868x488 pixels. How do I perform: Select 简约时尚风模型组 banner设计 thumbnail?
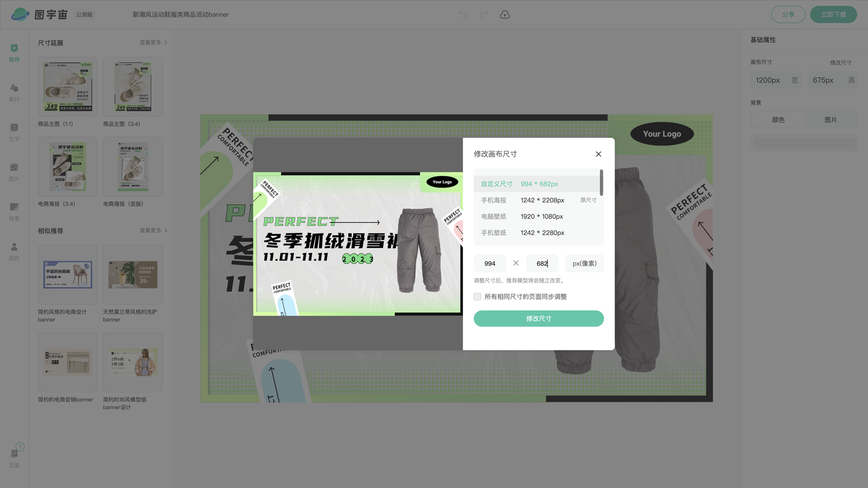click(x=133, y=362)
